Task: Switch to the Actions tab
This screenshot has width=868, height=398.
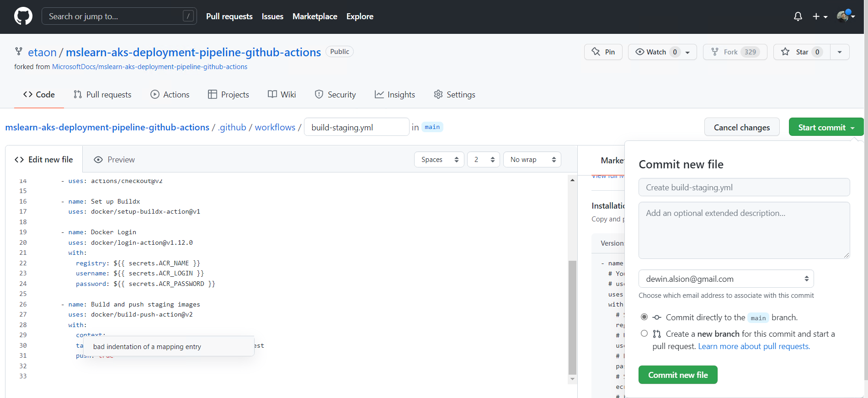Action: click(170, 94)
